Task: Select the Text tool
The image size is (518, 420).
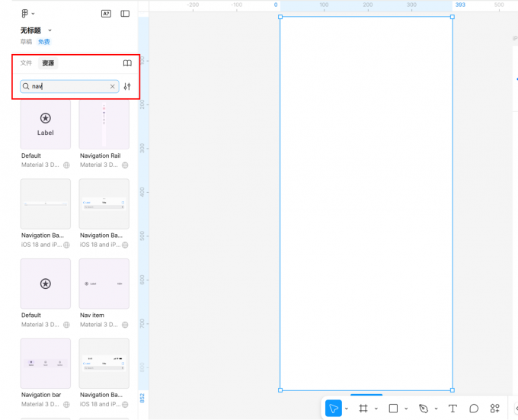Action: pyautogui.click(x=452, y=409)
